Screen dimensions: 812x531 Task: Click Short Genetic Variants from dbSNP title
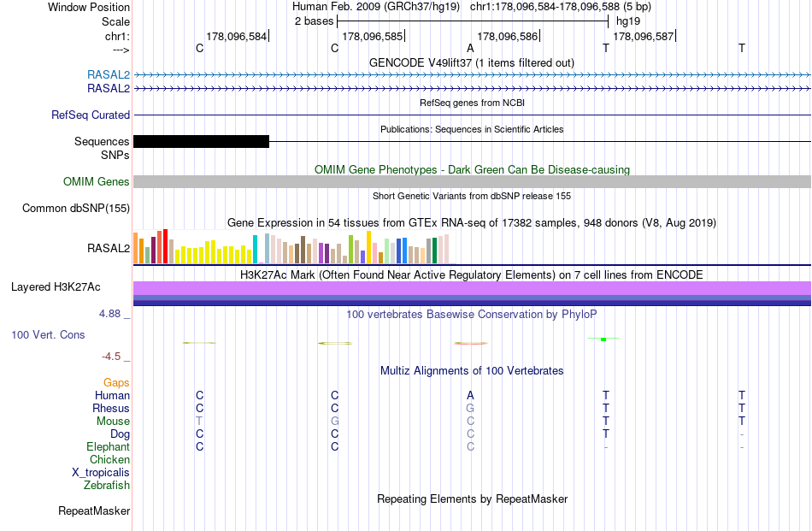(x=472, y=196)
